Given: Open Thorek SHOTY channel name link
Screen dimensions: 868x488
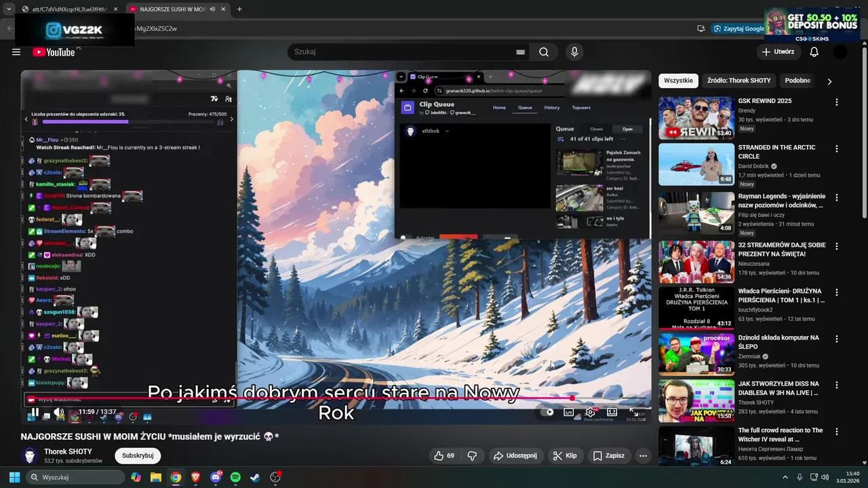Looking at the screenshot, I should [68, 451].
